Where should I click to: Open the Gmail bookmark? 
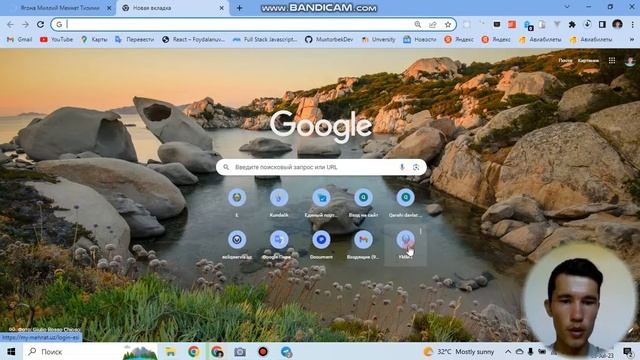tap(20, 40)
